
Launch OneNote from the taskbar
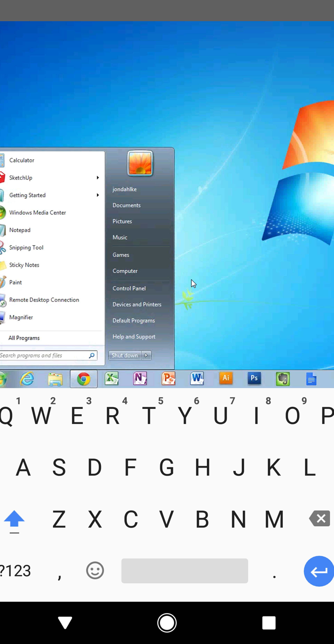pyautogui.click(x=140, y=379)
